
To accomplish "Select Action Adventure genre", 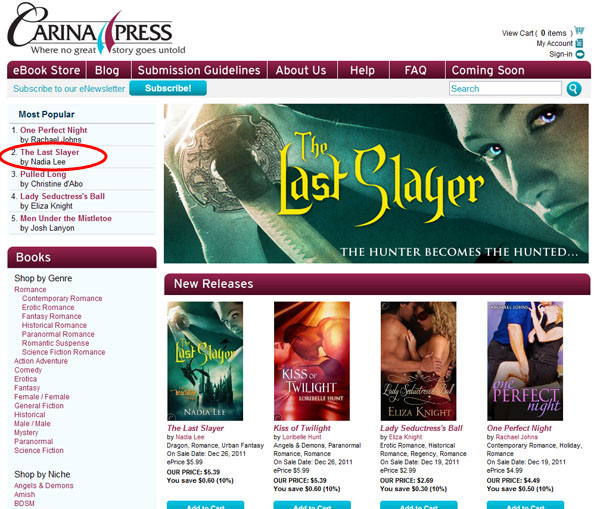I will pos(41,361).
